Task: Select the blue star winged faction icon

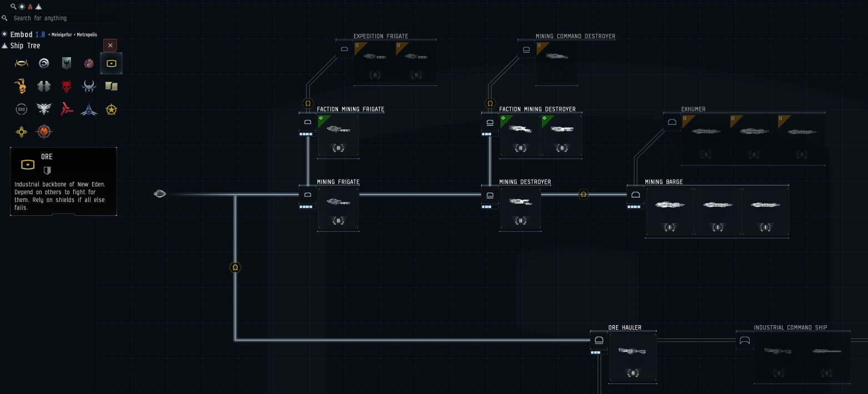Action: (89, 109)
